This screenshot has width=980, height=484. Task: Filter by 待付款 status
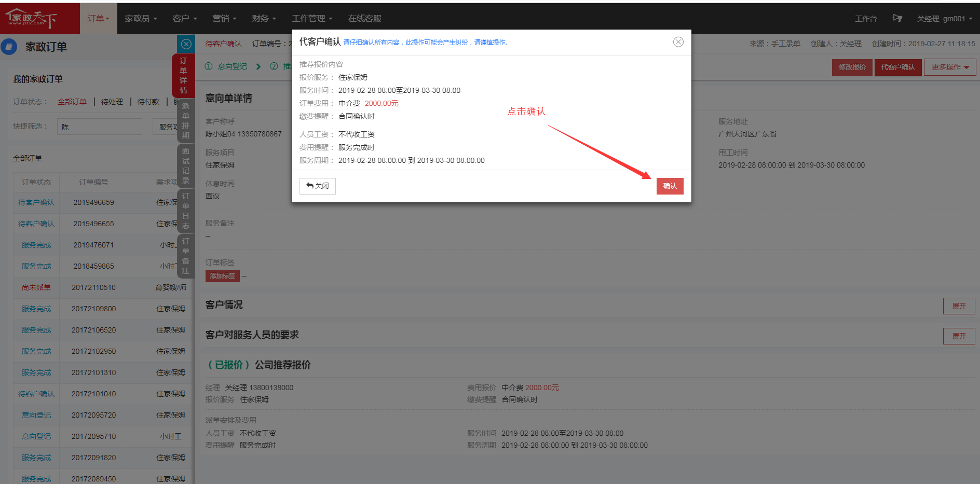coord(148,102)
